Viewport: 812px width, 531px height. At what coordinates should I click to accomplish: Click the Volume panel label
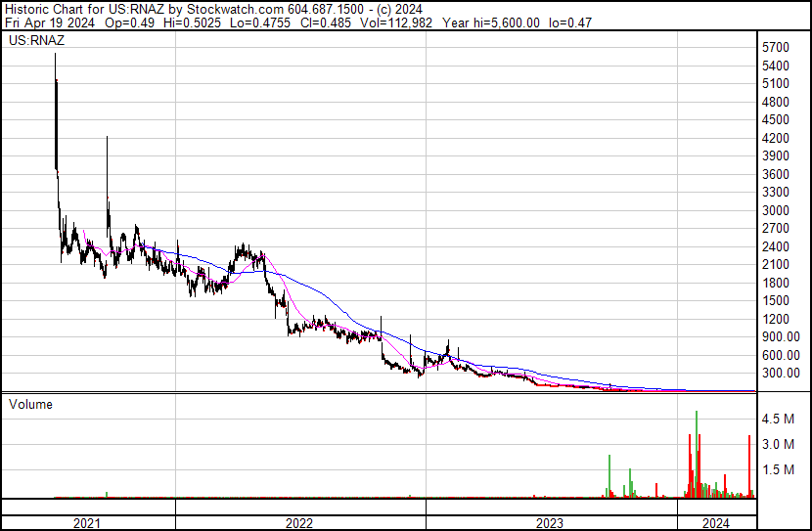click(31, 404)
